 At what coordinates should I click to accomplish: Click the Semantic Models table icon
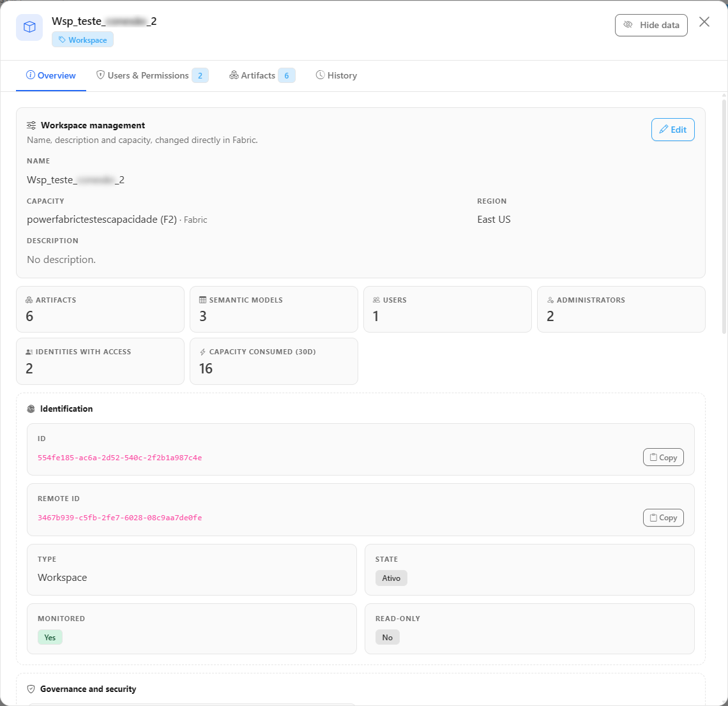click(203, 300)
